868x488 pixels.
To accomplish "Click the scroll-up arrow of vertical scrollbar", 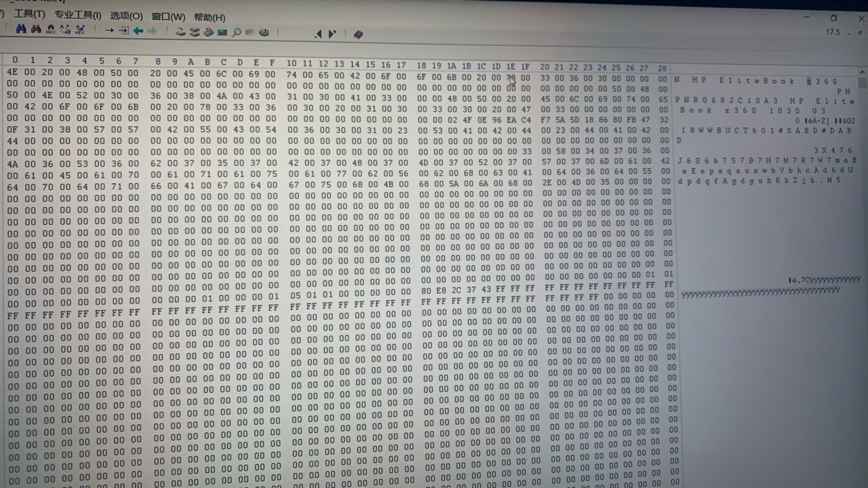I will [x=862, y=70].
